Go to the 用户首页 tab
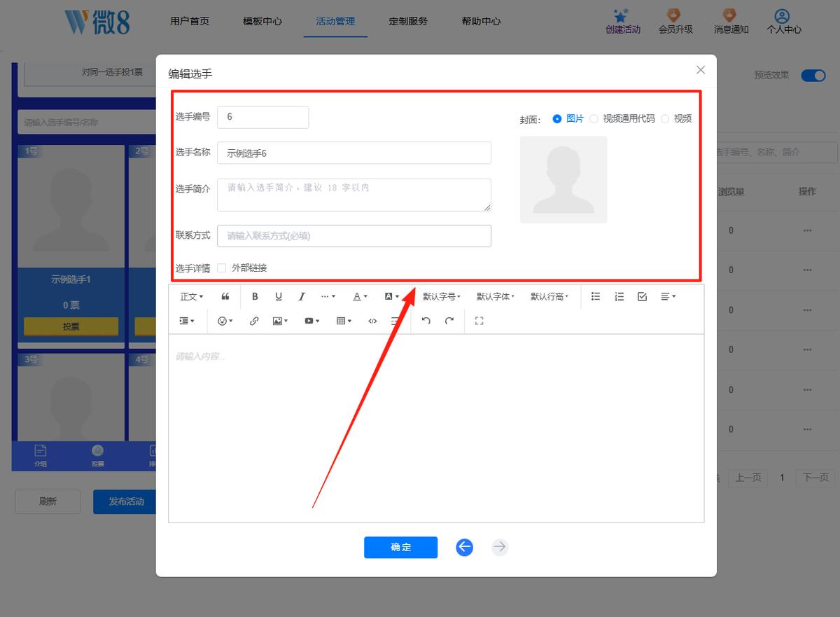 [x=190, y=21]
